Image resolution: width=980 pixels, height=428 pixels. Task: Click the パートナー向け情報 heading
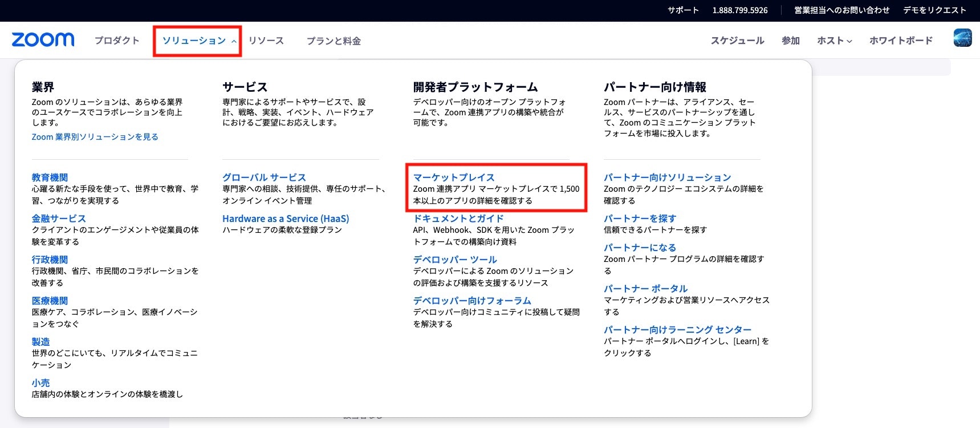(655, 87)
